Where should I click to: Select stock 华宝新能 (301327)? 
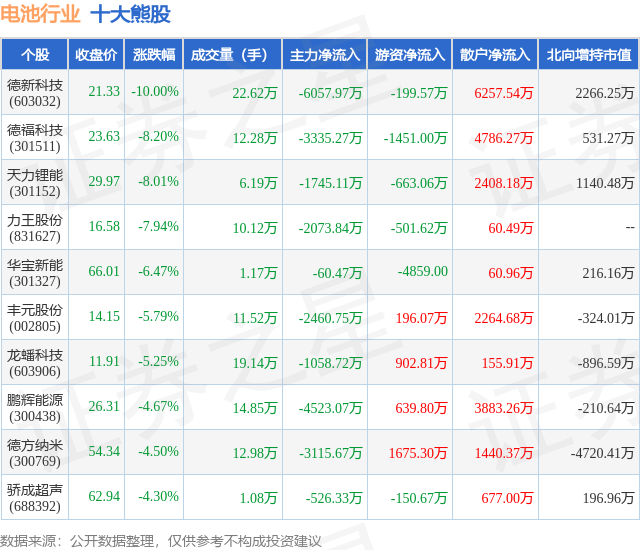coord(35,273)
